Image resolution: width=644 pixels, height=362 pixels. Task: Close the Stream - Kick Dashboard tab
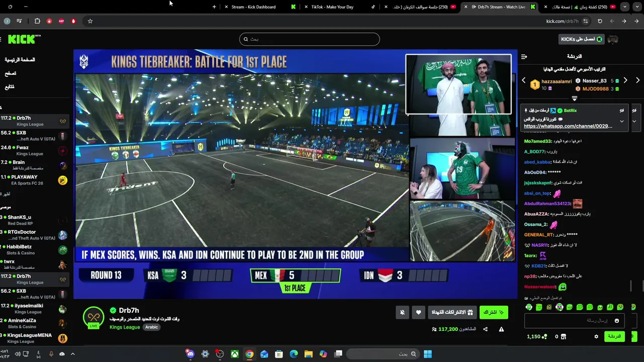[x=226, y=7]
